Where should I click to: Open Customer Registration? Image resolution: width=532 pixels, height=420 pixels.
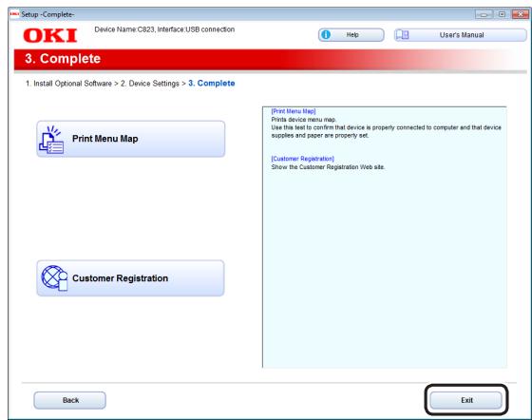[x=131, y=278]
